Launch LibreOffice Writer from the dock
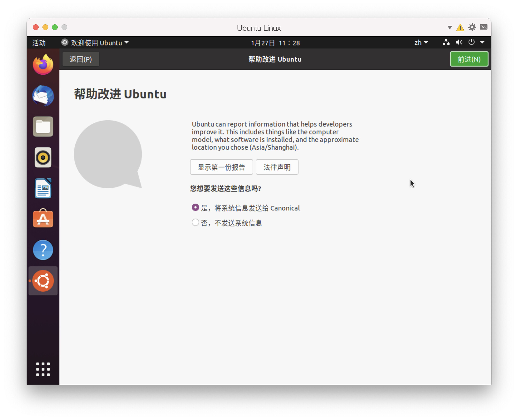This screenshot has height=420, width=518. (43, 188)
